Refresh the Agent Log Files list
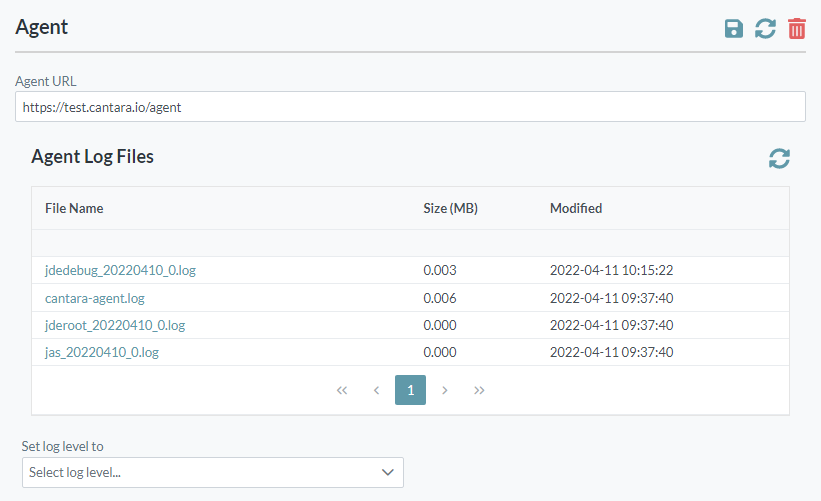821x501 pixels. 779,158
